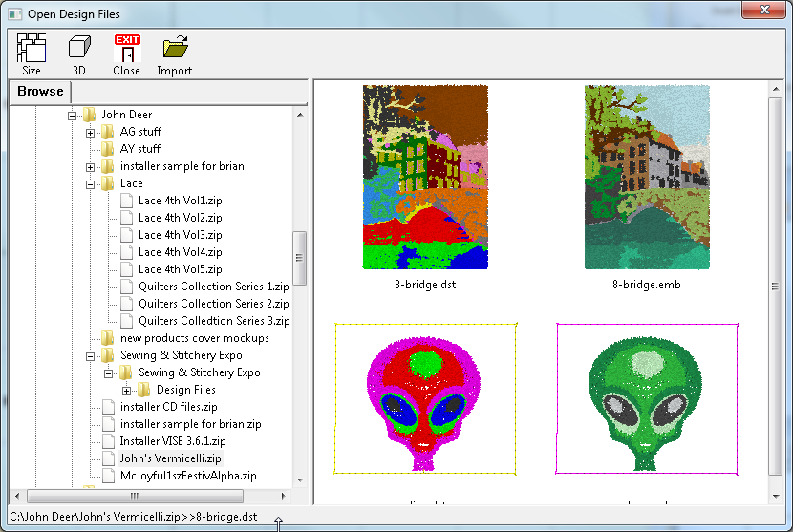Screen dimensions: 793x532
Task: Select the Lace folder icon in tree
Action: click(x=108, y=183)
